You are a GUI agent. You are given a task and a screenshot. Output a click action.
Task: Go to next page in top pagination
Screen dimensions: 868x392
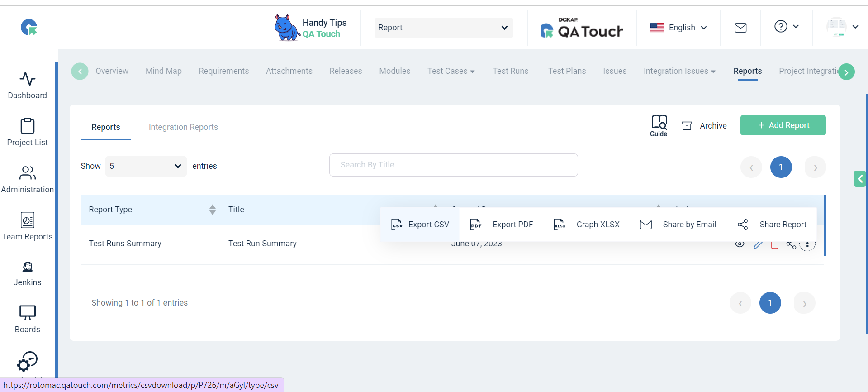click(x=816, y=167)
